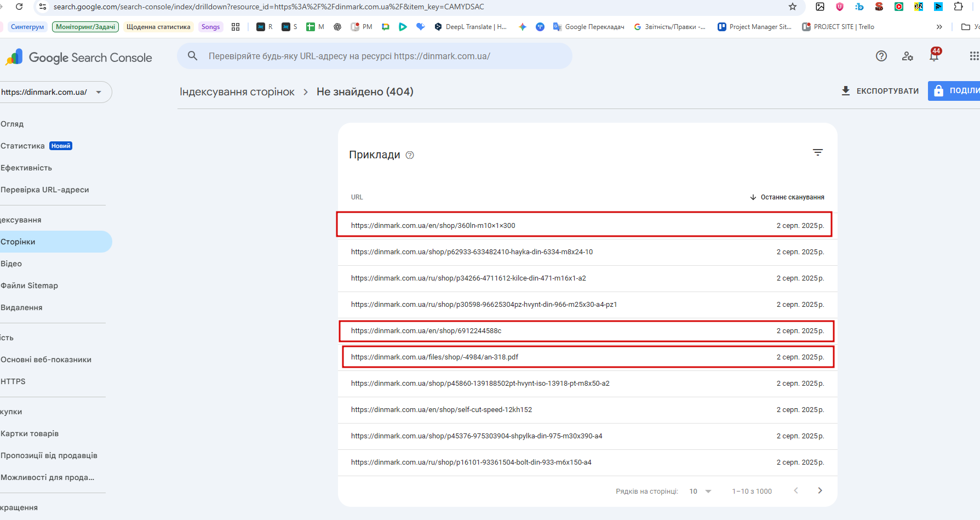Open Синтегрум bookmark
The height and width of the screenshot is (520, 980).
tap(27, 27)
